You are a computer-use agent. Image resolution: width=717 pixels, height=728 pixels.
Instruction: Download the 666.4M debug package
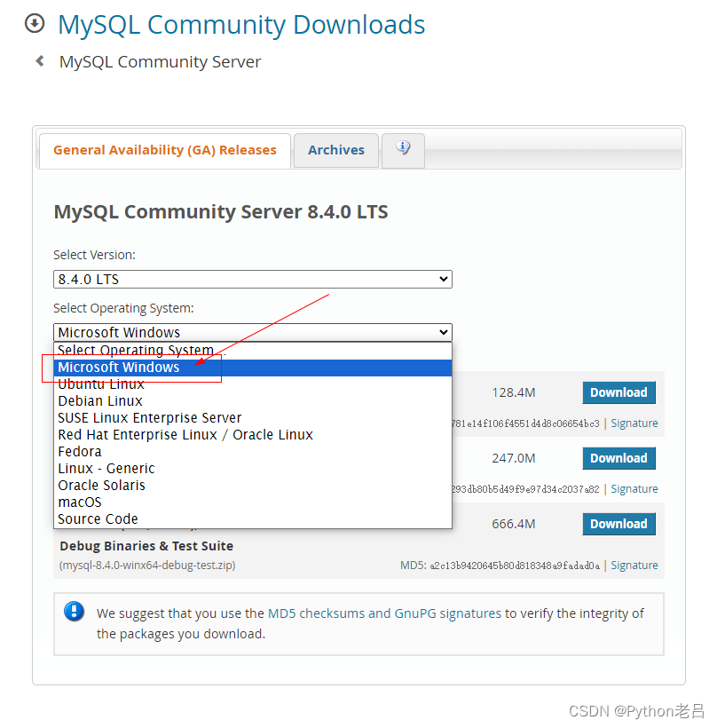[619, 524]
